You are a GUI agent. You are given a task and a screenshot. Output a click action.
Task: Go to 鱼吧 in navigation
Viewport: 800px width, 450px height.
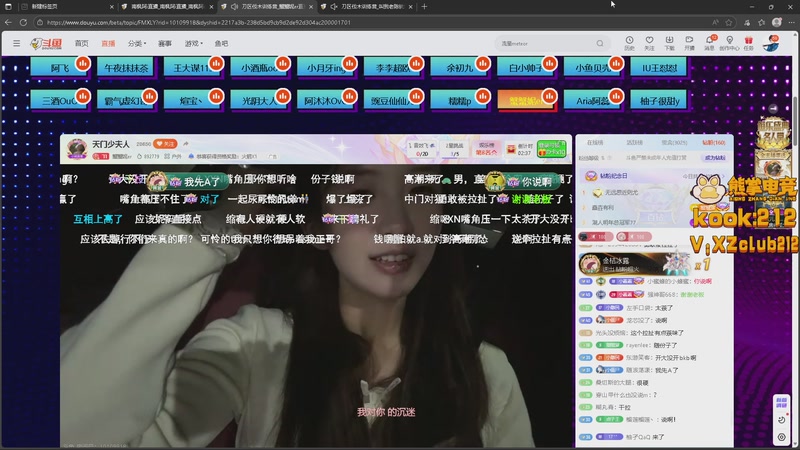tap(221, 43)
